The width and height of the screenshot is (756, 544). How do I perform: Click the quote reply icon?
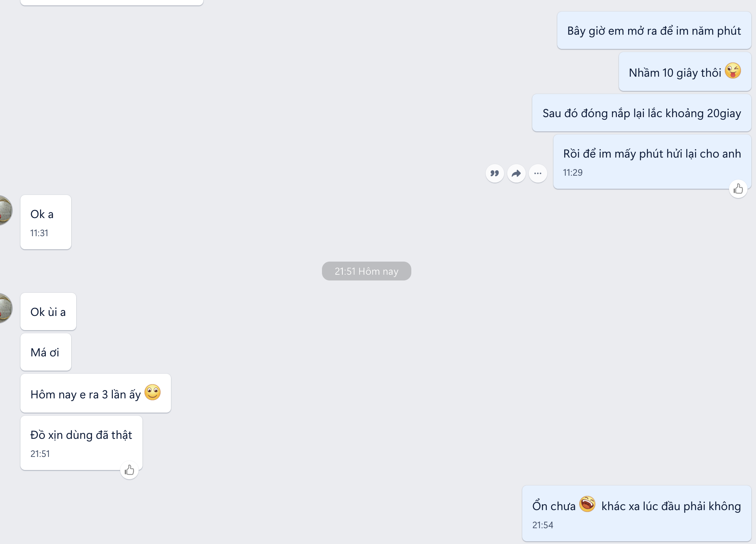[495, 173]
